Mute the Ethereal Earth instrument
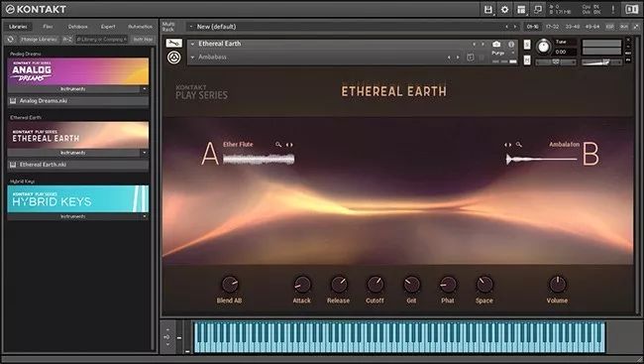Screen dimensions: 644x364 coord(527,61)
